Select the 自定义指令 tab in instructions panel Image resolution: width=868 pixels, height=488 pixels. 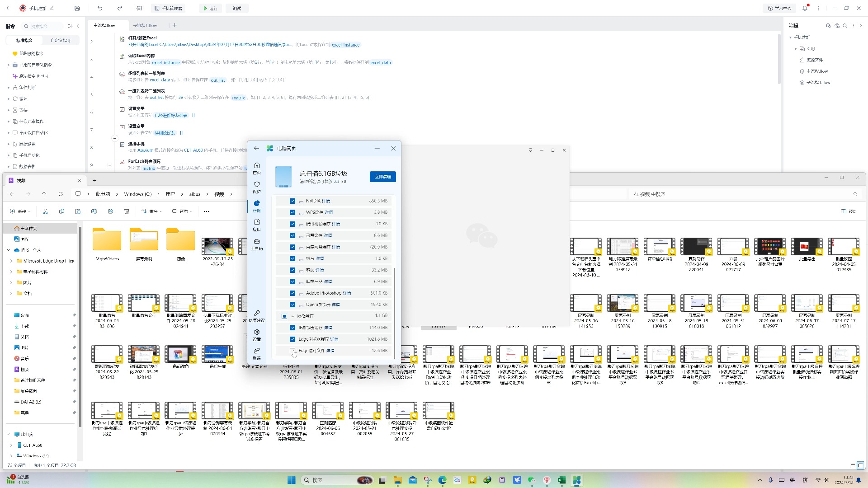pyautogui.click(x=61, y=40)
